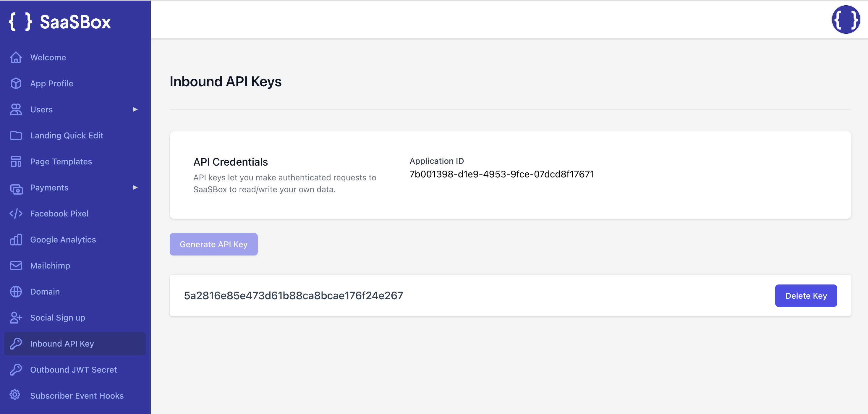Go to the Welcome page

[75, 57]
